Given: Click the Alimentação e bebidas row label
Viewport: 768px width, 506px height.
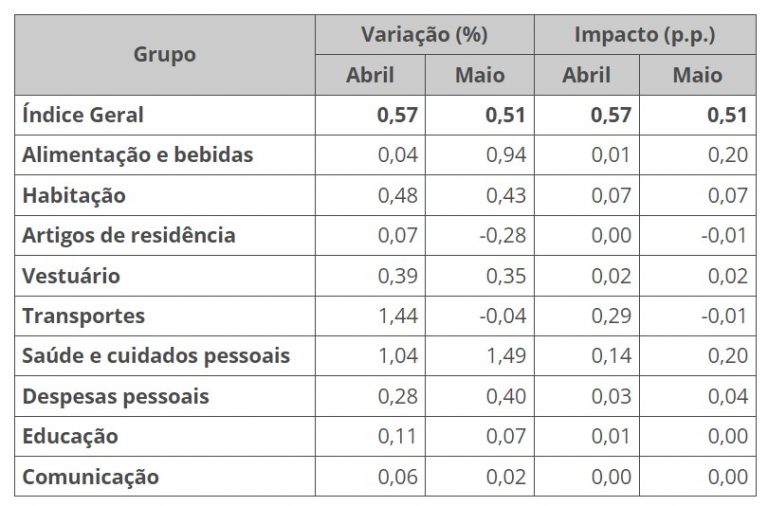Looking at the screenshot, I should 138,155.
